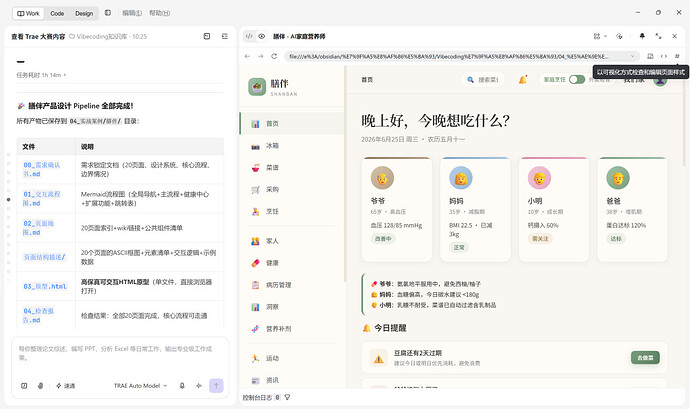This screenshot has height=409, width=690.
Task: Open 营养补剂 sidebar item
Action: [292, 329]
